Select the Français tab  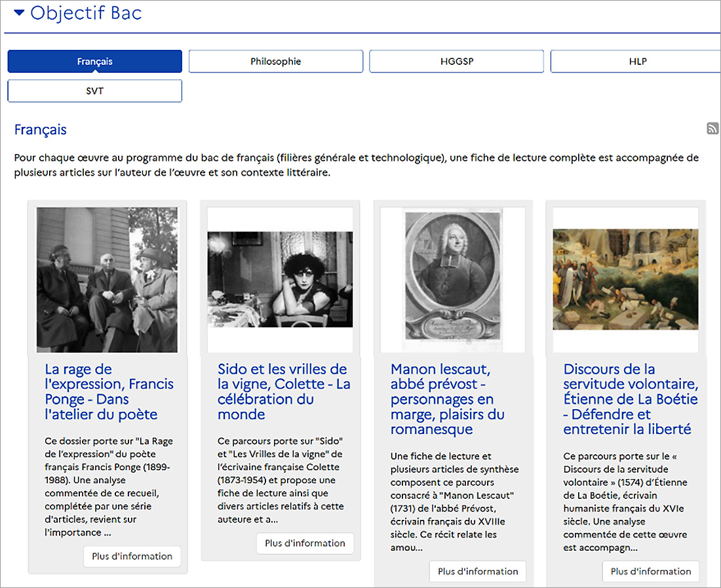94,62
